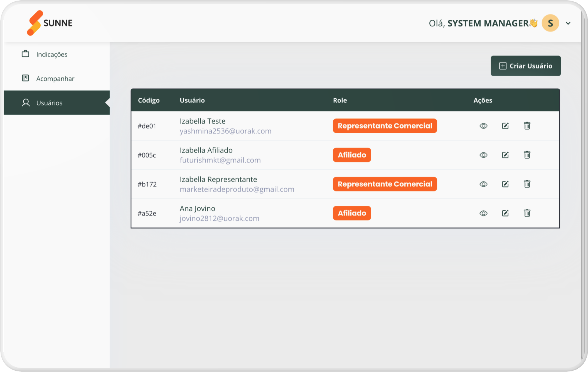Click code #de01
This screenshot has width=588, height=372.
click(147, 126)
